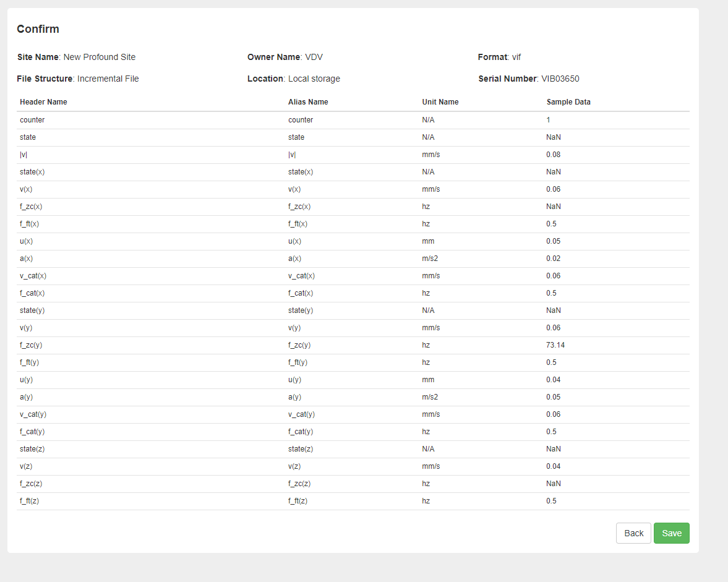Click the "Owner Name: VDV" label
Viewport: 728px width, 582px height.
[x=285, y=57]
